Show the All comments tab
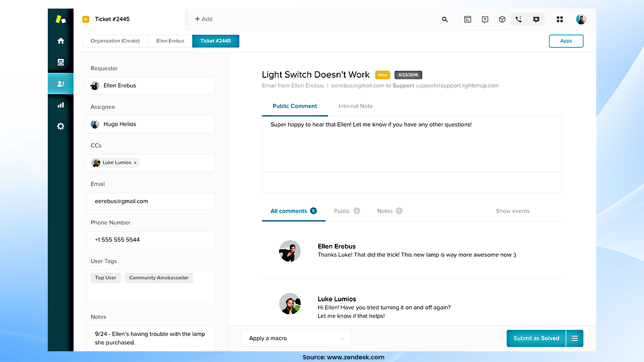Screen dimensions: 644x362 pyautogui.click(x=294, y=211)
